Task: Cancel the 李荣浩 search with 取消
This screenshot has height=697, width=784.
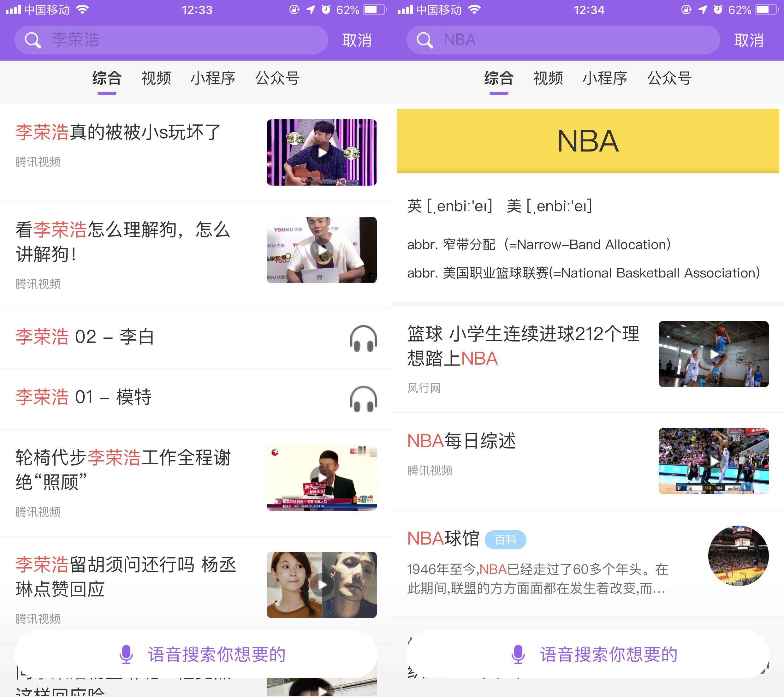Action: [357, 40]
